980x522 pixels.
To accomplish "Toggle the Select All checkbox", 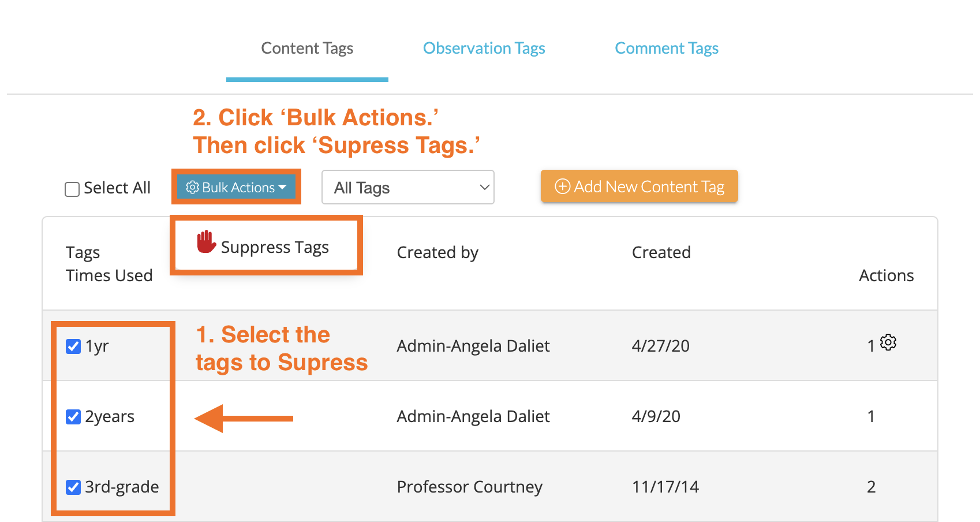I will 72,189.
